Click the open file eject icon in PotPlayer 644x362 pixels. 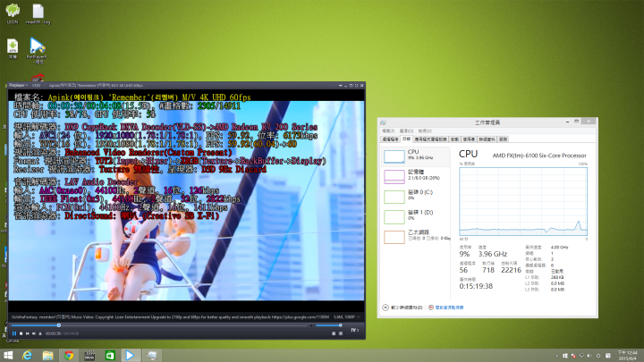(40, 333)
